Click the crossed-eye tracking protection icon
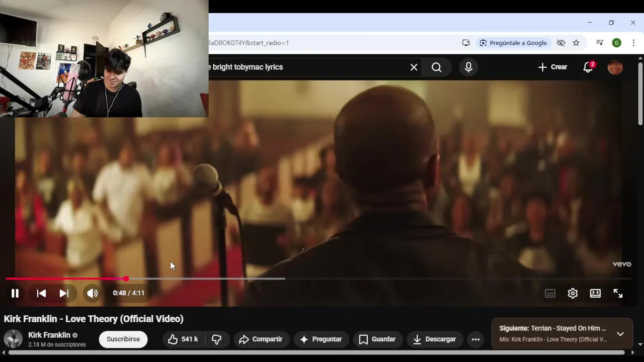This screenshot has width=644, height=362. (561, 43)
